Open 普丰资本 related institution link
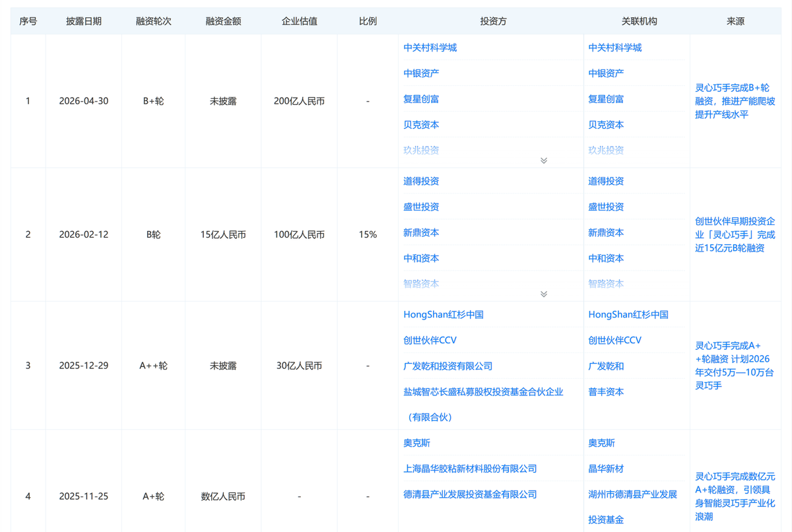The width and height of the screenshot is (792, 532). pyautogui.click(x=606, y=391)
